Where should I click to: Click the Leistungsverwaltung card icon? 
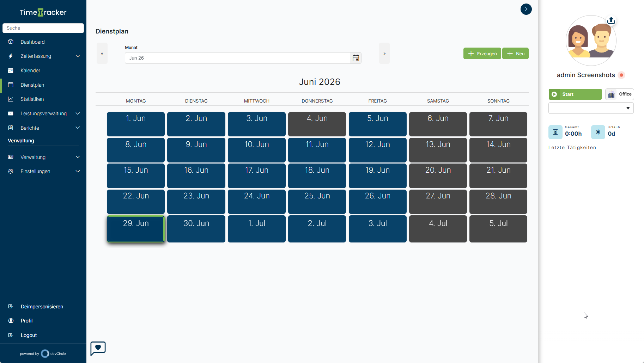pos(11,113)
